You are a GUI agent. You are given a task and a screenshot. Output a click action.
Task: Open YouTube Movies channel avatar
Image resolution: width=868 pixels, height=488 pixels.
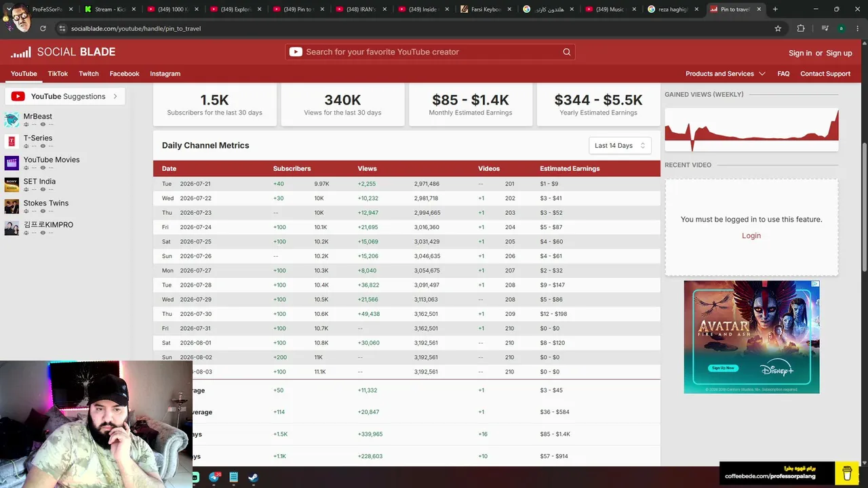(12, 163)
